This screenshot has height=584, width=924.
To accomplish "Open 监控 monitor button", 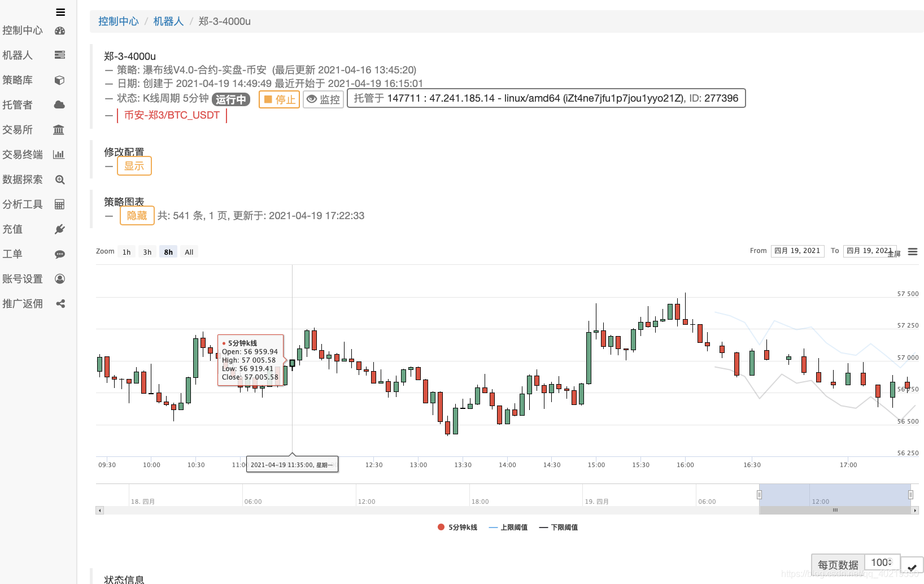I will pyautogui.click(x=324, y=99).
